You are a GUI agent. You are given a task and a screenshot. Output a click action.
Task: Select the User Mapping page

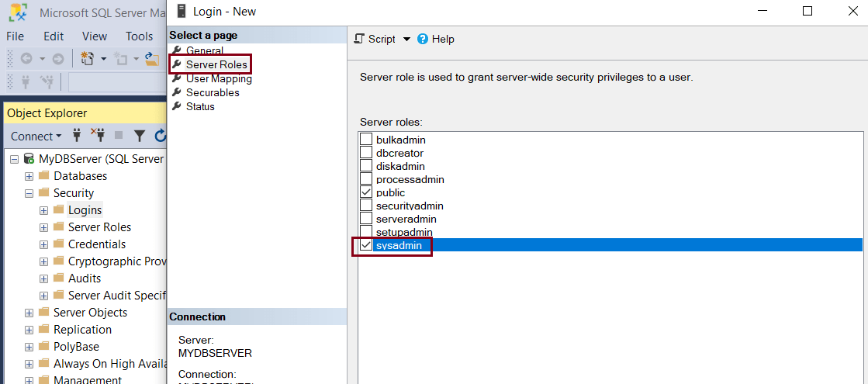point(218,78)
